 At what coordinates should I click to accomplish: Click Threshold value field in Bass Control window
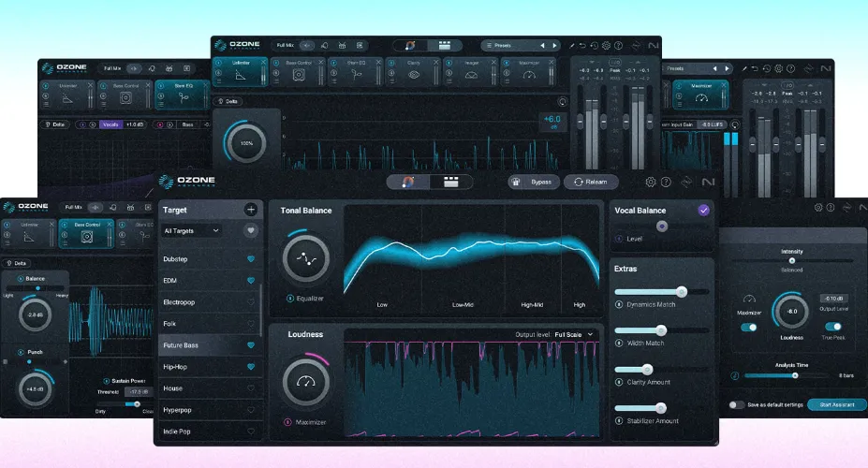tap(138, 391)
